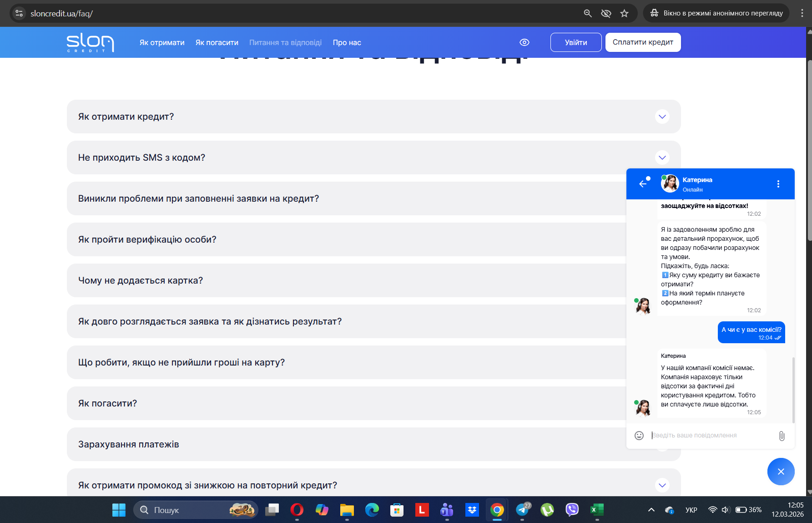The height and width of the screenshot is (523, 812).
Task: Open the Windows Start menu
Action: pyautogui.click(x=119, y=510)
